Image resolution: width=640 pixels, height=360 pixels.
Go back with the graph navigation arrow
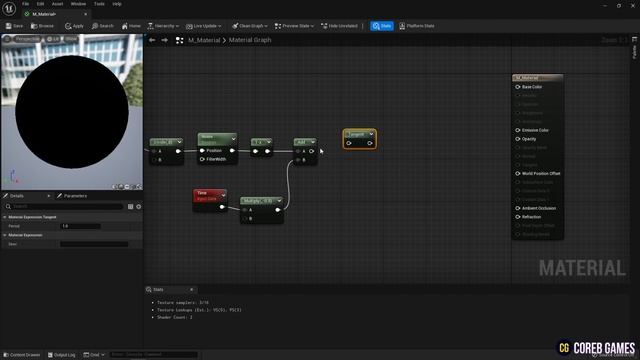(152, 40)
